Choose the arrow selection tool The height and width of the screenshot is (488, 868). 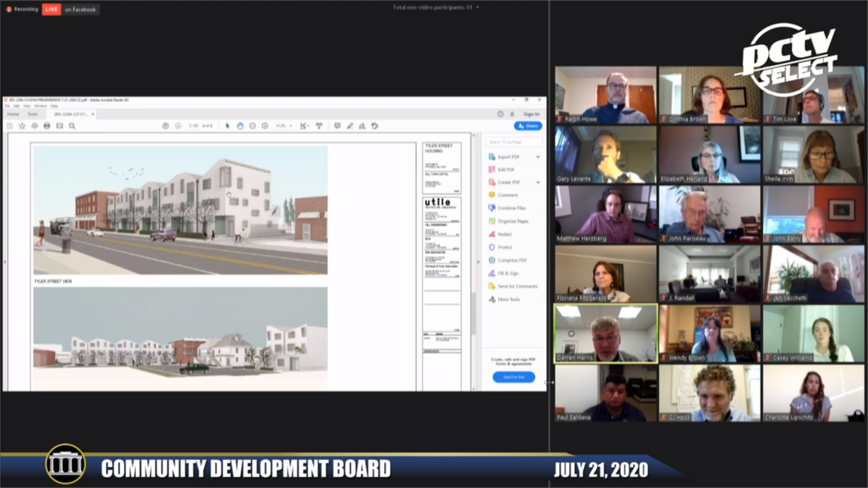pyautogui.click(x=227, y=126)
